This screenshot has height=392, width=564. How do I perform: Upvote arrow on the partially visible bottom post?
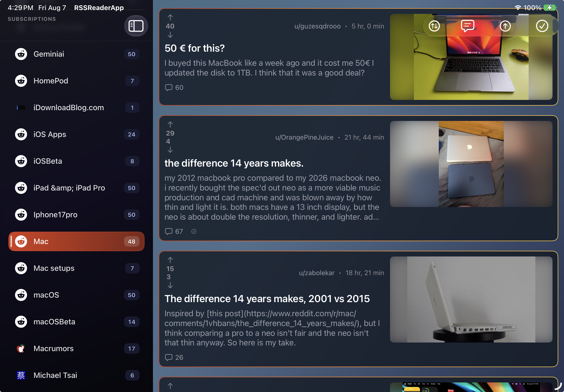[x=170, y=386]
